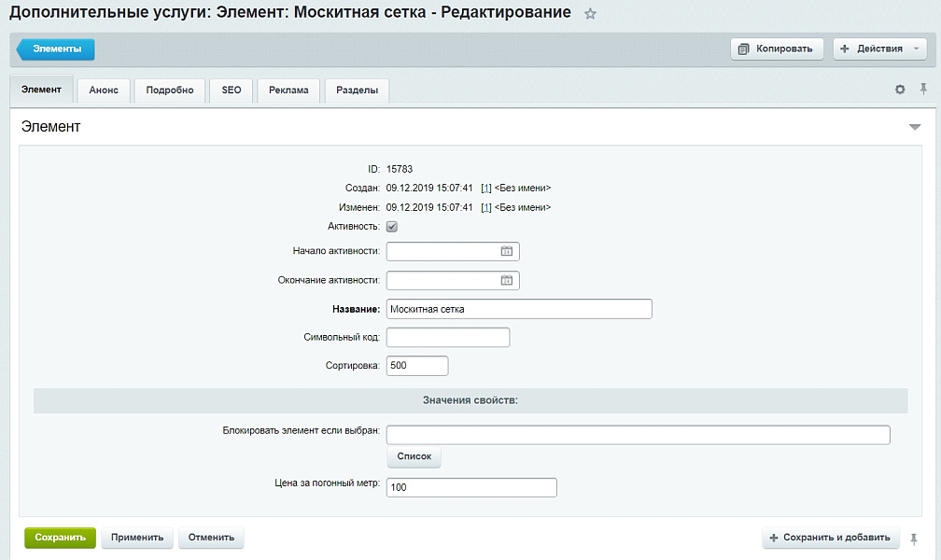Open calendar picker for Начало активности
This screenshot has width=941, height=560.
(505, 250)
